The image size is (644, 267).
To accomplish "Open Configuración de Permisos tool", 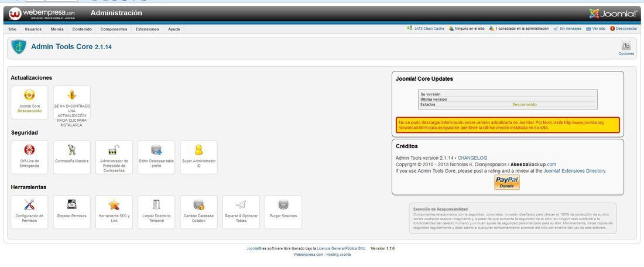I will tap(29, 212).
